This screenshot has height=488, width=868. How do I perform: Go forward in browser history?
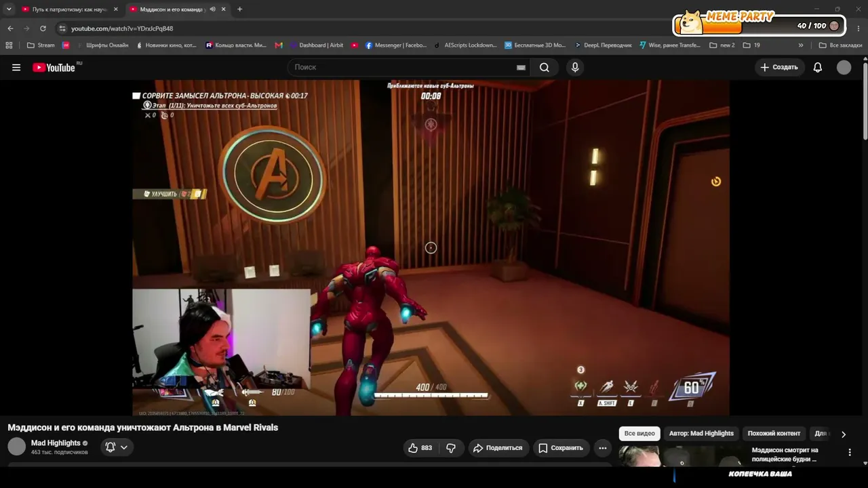pyautogui.click(x=26, y=28)
